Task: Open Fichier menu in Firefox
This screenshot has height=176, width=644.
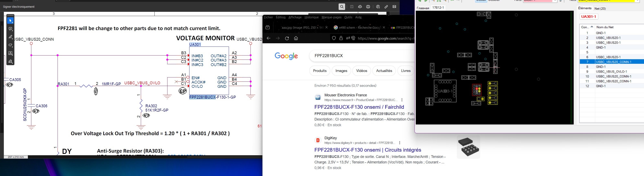Action: (x=269, y=17)
